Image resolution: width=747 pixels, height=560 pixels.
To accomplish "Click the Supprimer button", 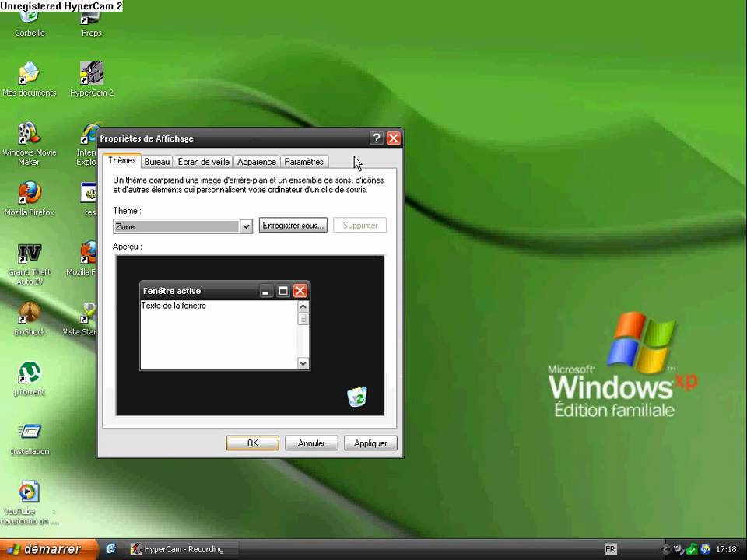I will [x=359, y=226].
